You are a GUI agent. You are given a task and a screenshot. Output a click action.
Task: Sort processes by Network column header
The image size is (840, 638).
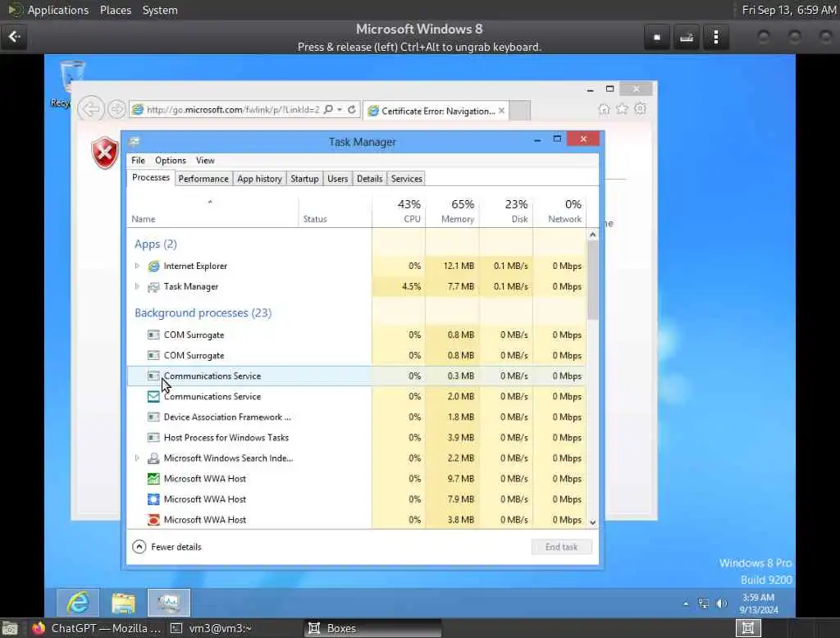(x=559, y=211)
